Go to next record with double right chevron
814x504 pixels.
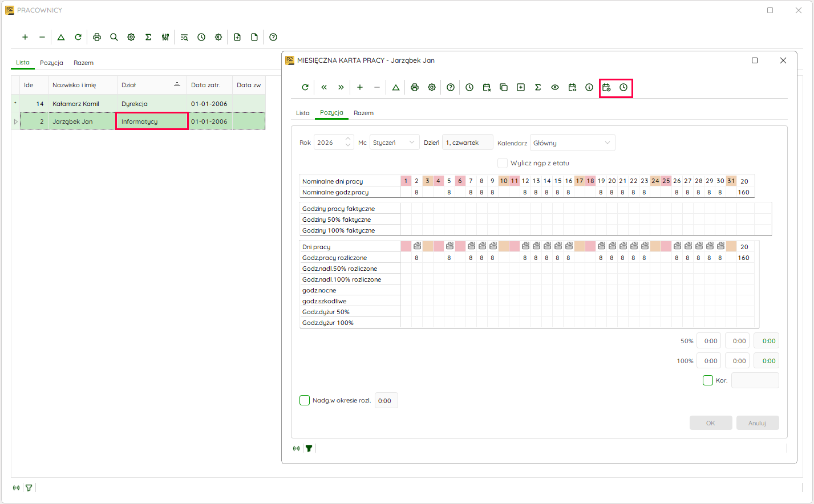pos(341,87)
